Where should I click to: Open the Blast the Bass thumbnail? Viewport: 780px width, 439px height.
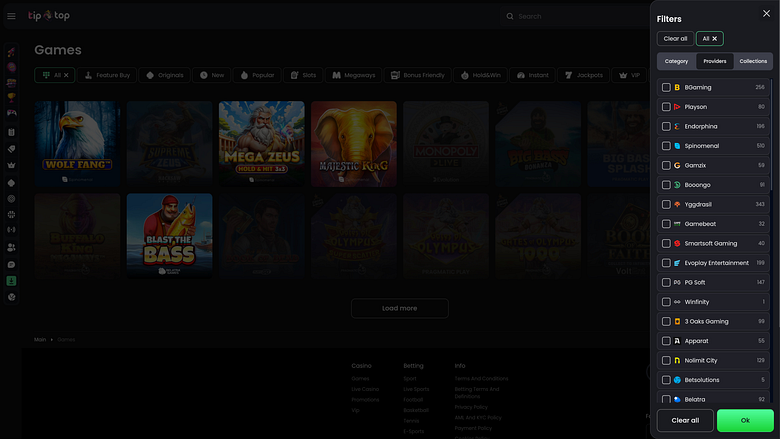point(170,236)
